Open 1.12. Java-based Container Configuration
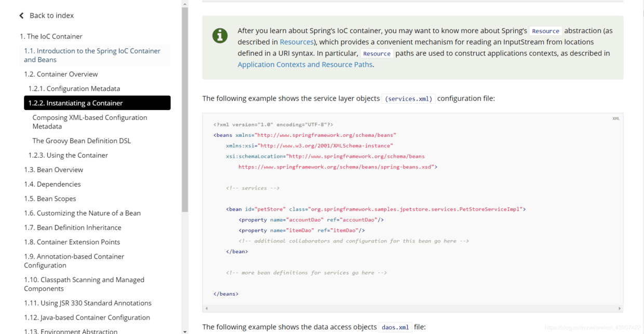Image resolution: width=644 pixels, height=334 pixels. point(87,318)
